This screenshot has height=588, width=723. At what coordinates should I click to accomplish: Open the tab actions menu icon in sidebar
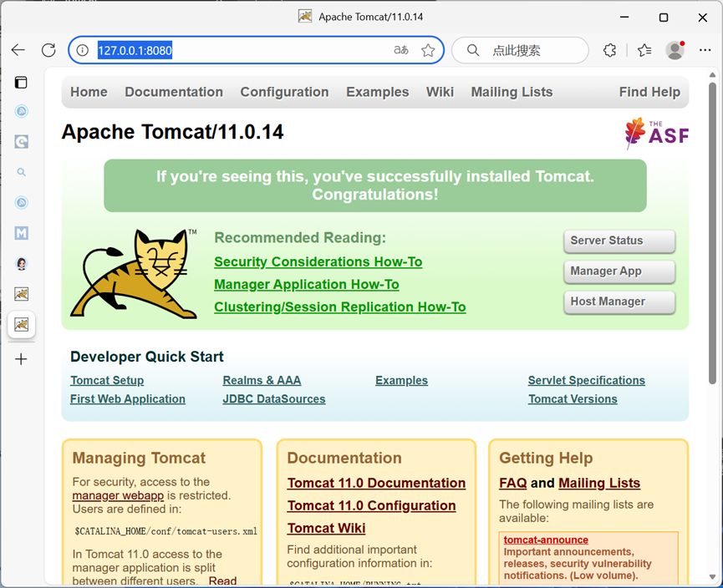(x=21, y=83)
